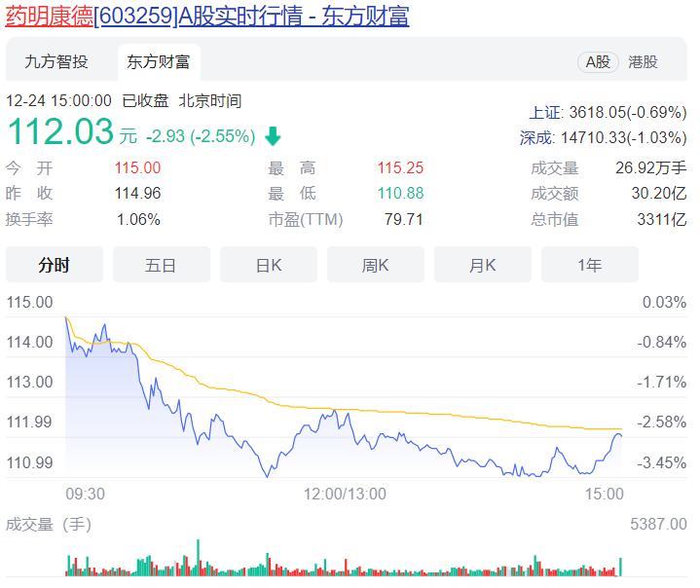Click the 15:00 time axis label
The width and height of the screenshot is (700, 588).
click(x=605, y=494)
